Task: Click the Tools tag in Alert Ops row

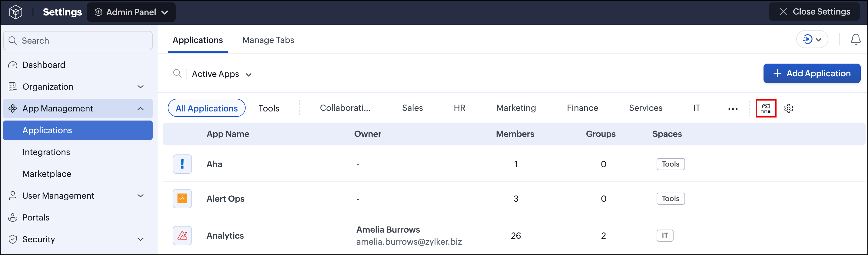Action: pyautogui.click(x=671, y=199)
